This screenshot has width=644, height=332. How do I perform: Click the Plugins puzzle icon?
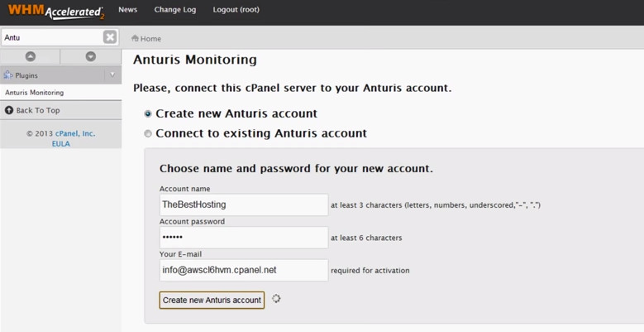point(8,75)
